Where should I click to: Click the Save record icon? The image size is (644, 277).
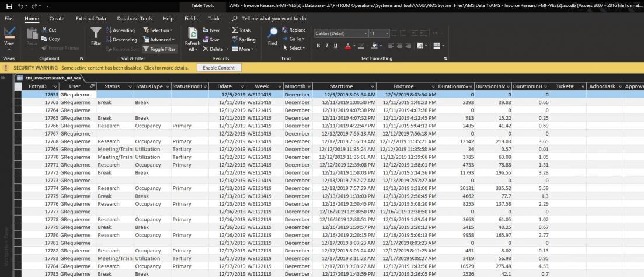211,40
